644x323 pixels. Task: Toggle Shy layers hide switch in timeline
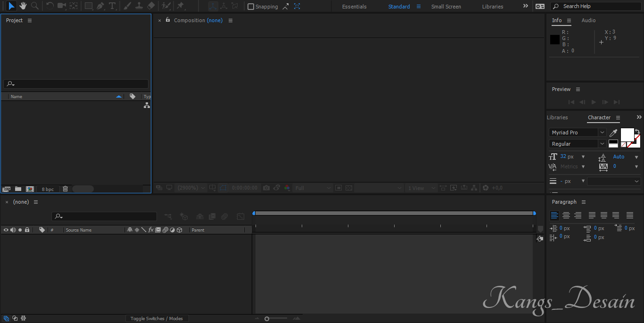199,216
